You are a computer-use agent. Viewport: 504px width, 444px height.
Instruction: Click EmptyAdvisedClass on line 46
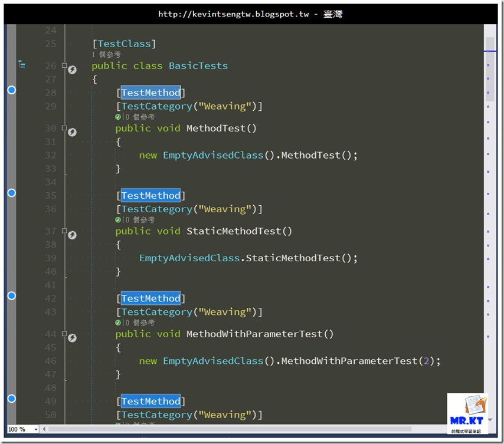tap(213, 361)
